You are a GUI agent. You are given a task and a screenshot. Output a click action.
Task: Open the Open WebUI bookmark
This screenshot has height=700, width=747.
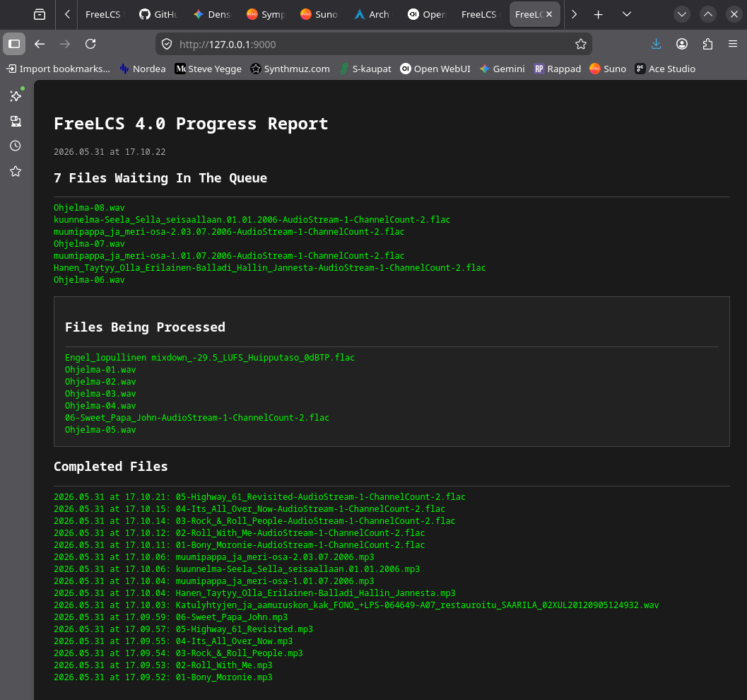click(x=435, y=69)
